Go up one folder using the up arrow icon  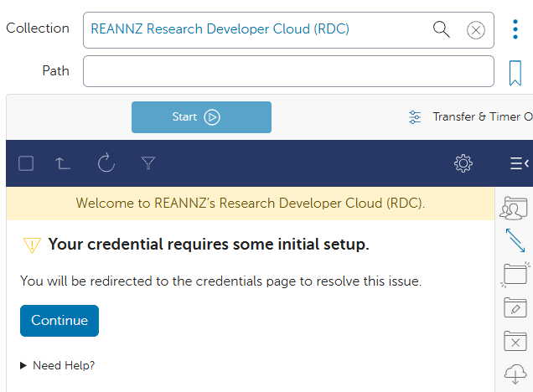[63, 163]
